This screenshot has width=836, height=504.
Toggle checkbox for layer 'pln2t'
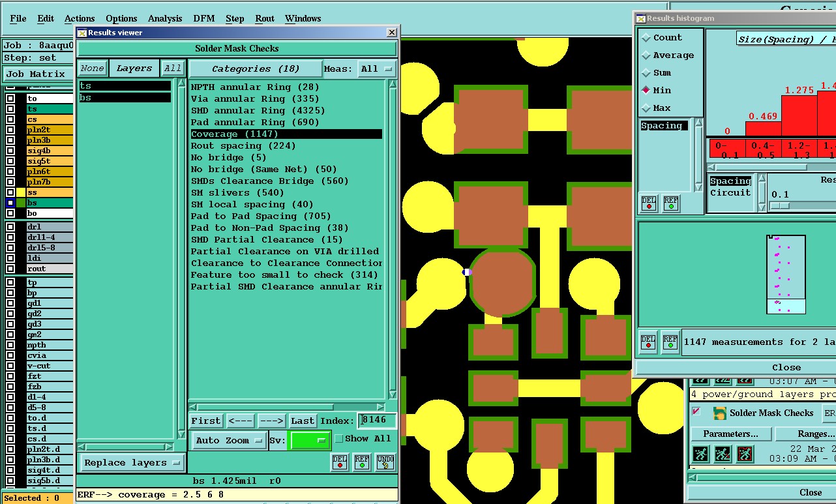pos(10,130)
